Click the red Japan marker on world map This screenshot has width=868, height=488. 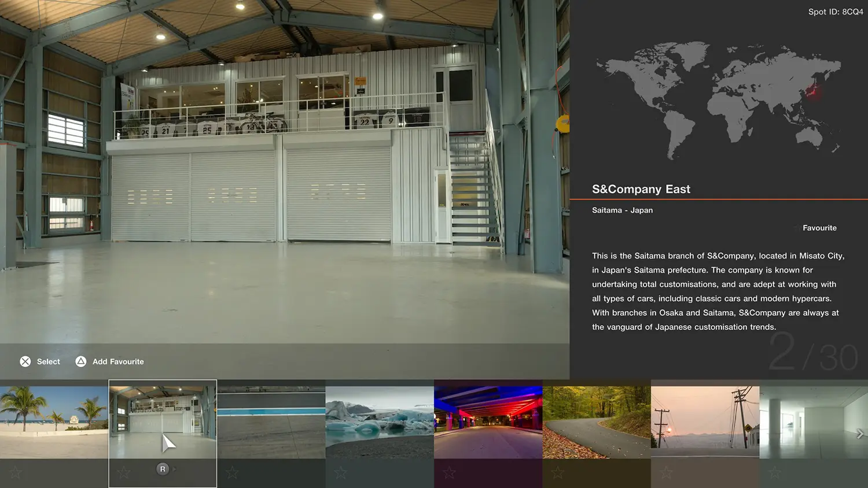click(814, 91)
